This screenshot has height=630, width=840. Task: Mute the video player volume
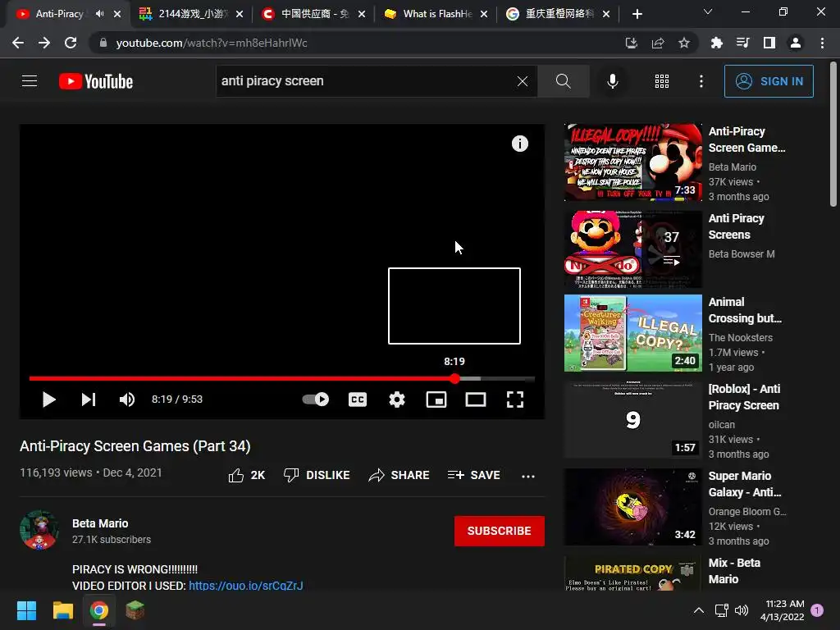point(127,399)
